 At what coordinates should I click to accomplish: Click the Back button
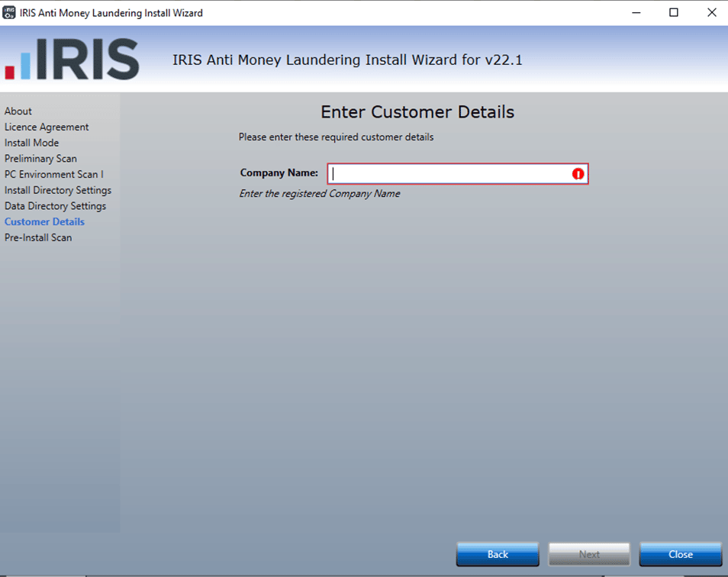498,554
